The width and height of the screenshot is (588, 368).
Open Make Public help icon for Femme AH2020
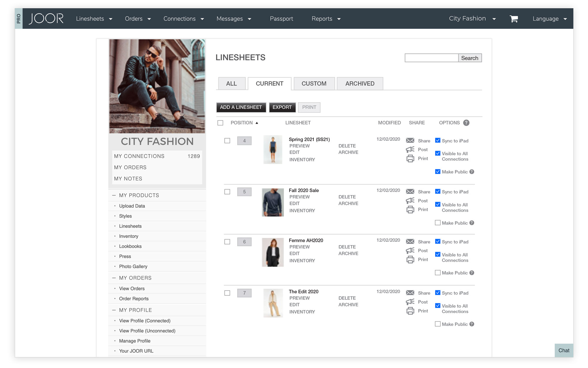pyautogui.click(x=472, y=273)
